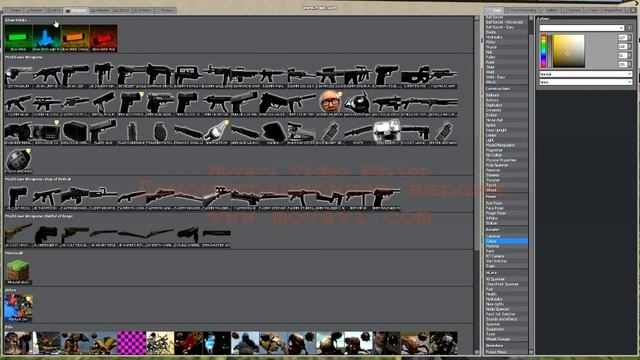640x360 pixels.
Task: Select the orange glow stick weapon
Action: coord(75,38)
